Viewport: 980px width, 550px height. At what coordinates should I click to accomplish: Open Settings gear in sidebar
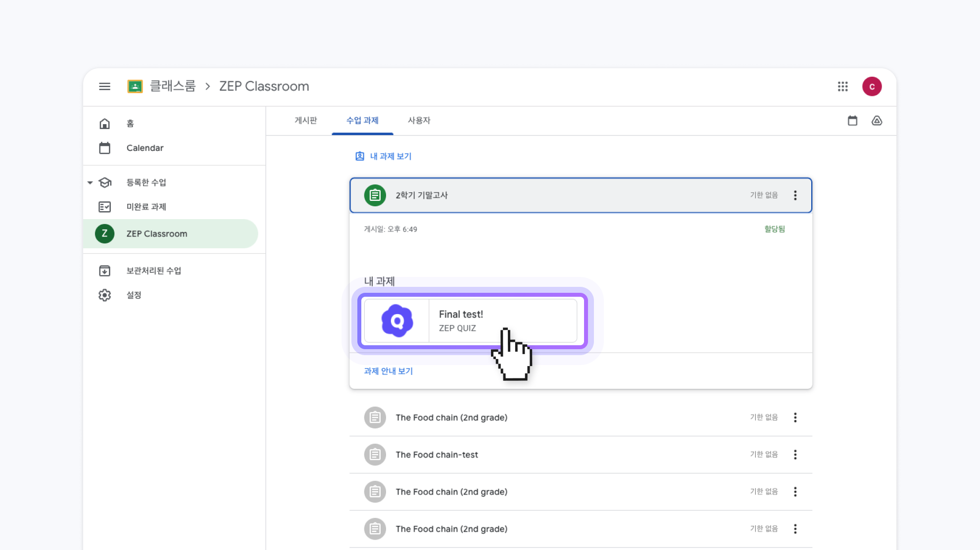click(104, 295)
